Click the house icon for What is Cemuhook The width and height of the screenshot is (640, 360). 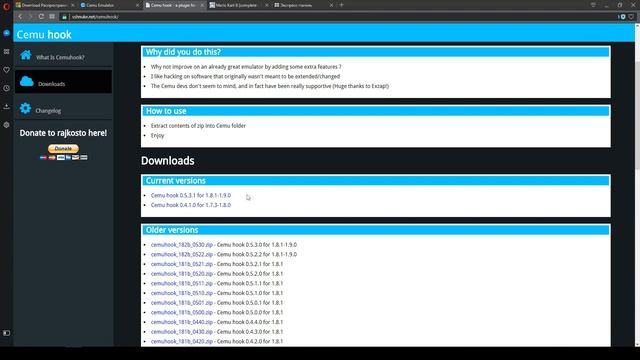pos(26,55)
